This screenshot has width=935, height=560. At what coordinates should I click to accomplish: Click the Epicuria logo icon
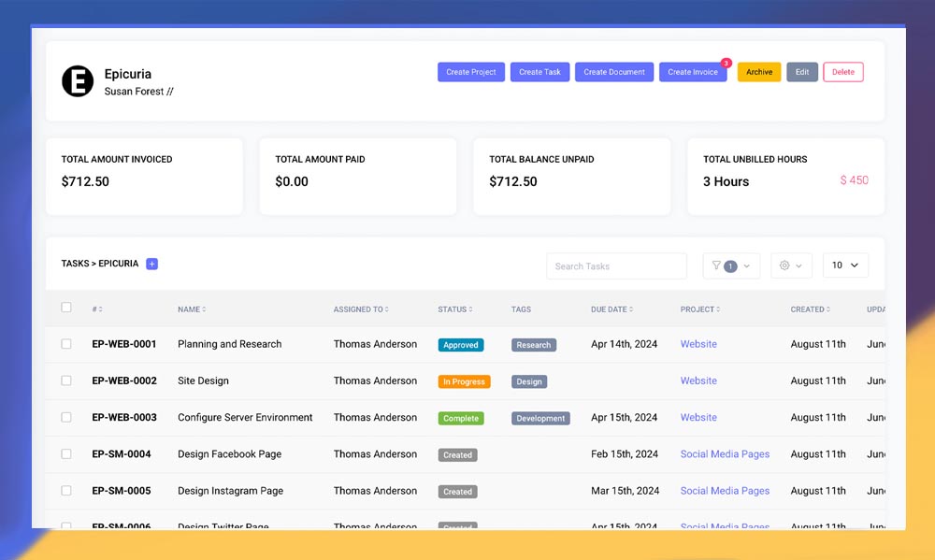(78, 81)
